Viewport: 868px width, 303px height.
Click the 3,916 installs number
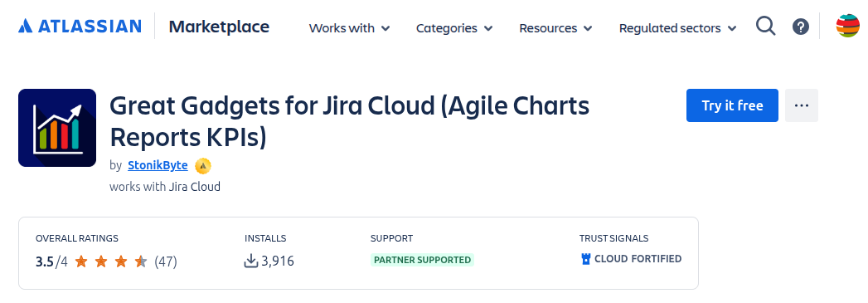278,261
